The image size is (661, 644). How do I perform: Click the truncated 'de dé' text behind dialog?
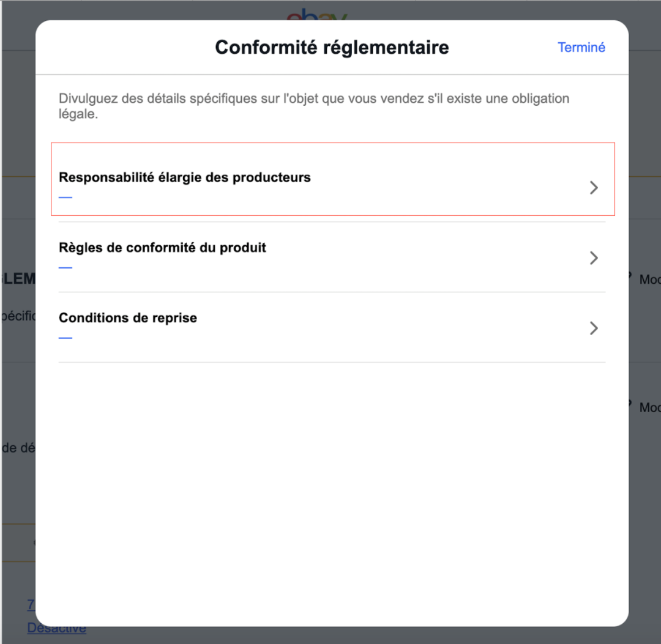(x=18, y=448)
